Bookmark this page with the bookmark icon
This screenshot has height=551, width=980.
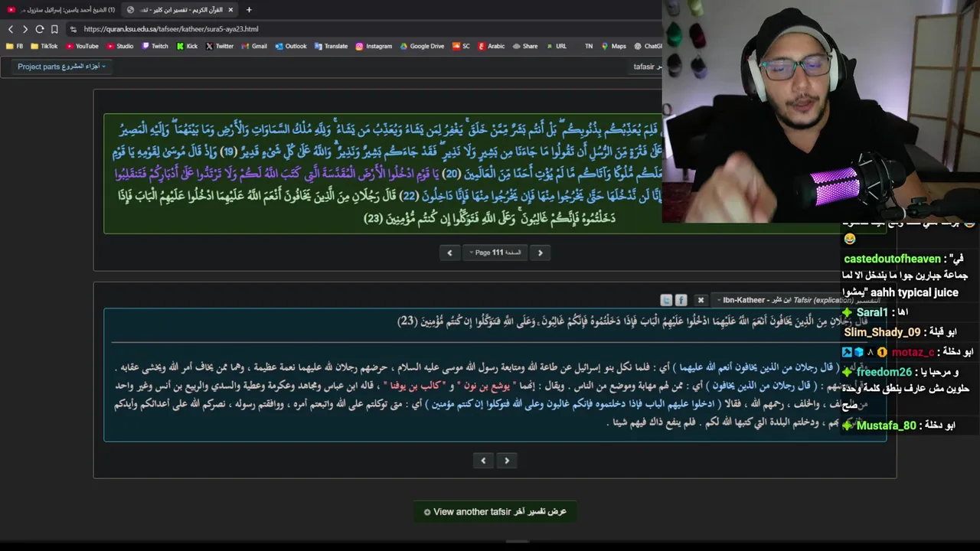(x=54, y=29)
